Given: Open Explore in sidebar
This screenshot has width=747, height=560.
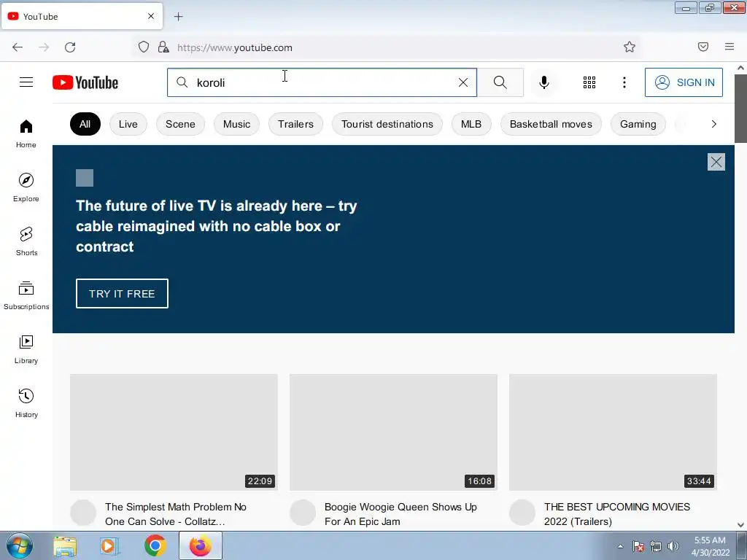Looking at the screenshot, I should tap(26, 187).
